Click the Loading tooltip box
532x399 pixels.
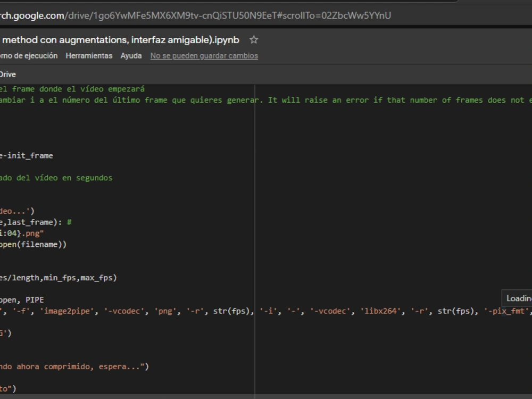click(517, 298)
